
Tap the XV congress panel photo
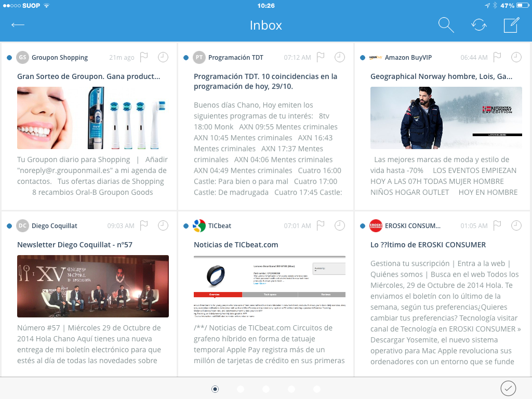click(93, 286)
